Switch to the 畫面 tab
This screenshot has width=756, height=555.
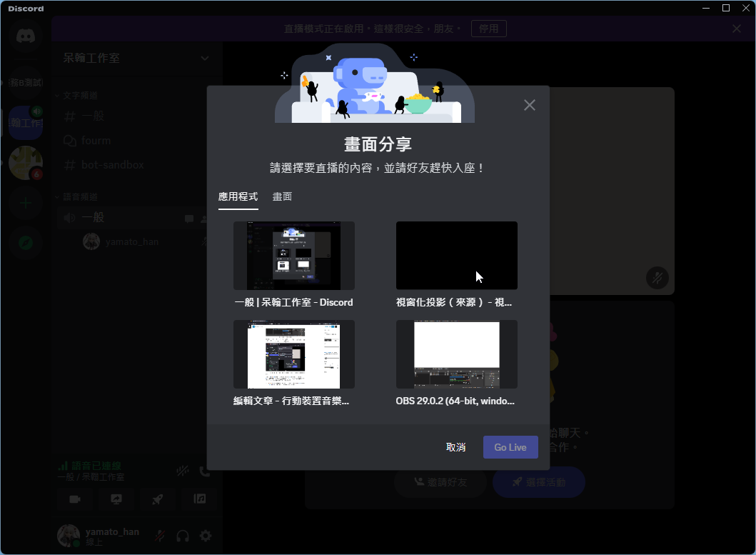coord(282,196)
